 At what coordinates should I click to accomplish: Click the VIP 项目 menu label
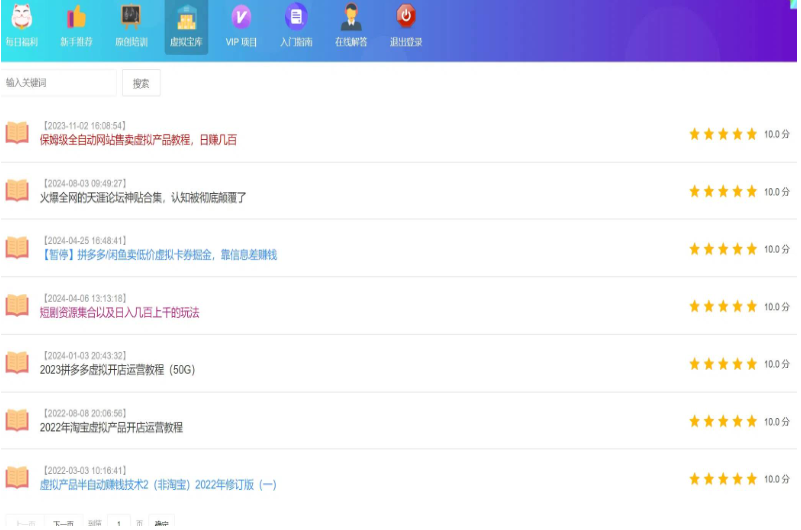coord(241,42)
